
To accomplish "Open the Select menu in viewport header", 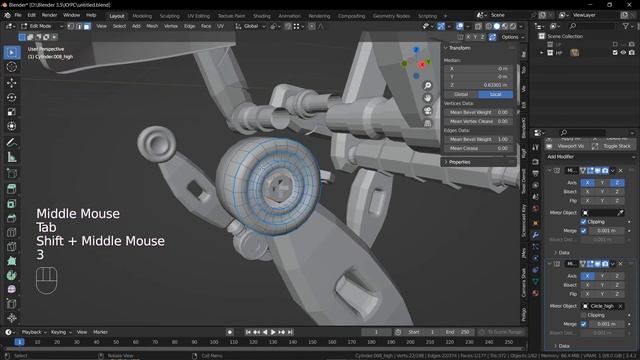I will [119, 26].
